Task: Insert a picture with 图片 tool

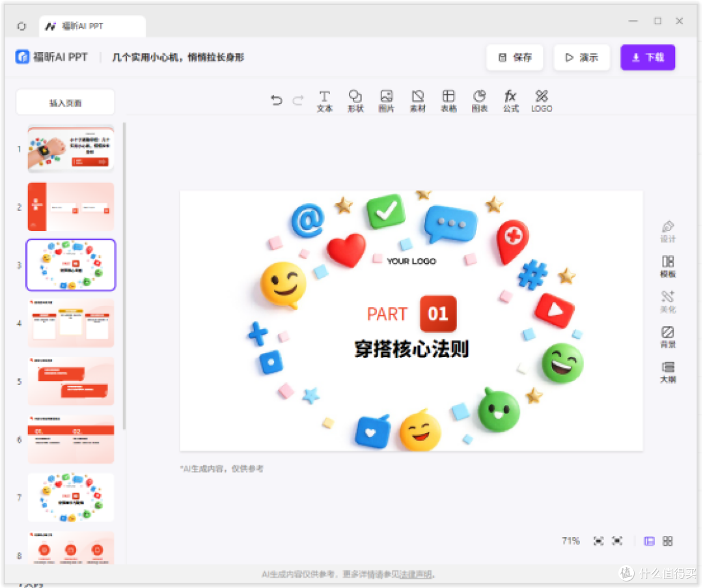Action: click(x=387, y=102)
